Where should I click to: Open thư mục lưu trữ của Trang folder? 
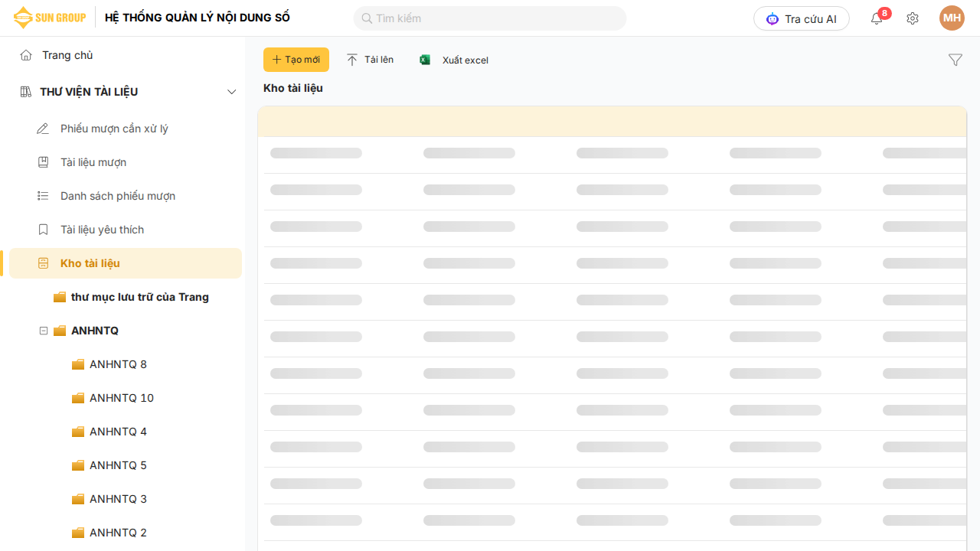pos(139,297)
